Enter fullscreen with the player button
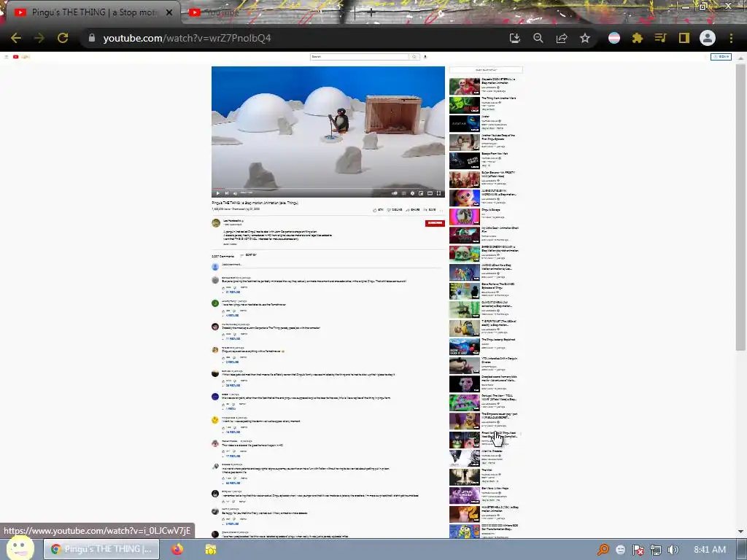This screenshot has width=747, height=560. (x=438, y=193)
